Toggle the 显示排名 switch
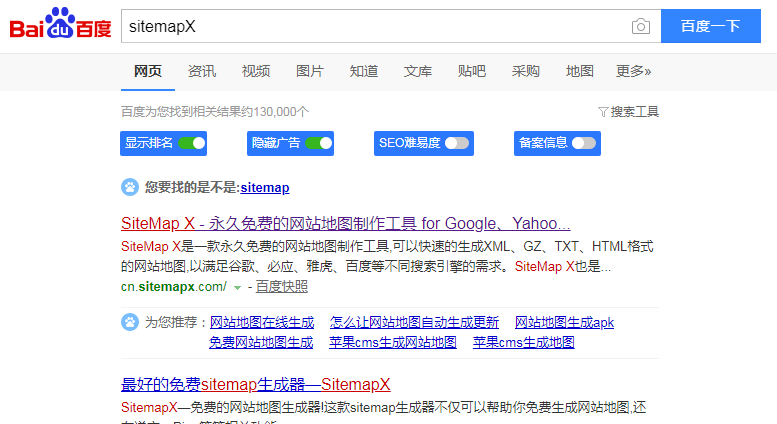Viewport: 777px width, 424px height. point(191,143)
